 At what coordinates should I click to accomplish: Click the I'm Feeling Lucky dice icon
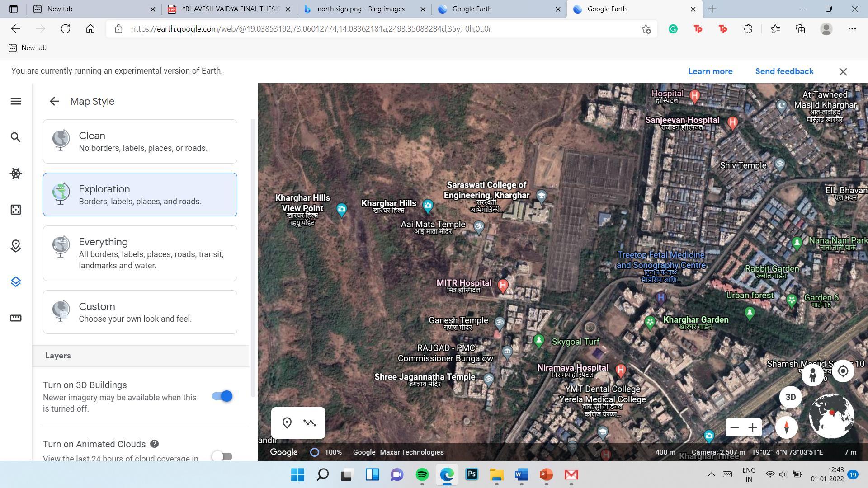(16, 210)
